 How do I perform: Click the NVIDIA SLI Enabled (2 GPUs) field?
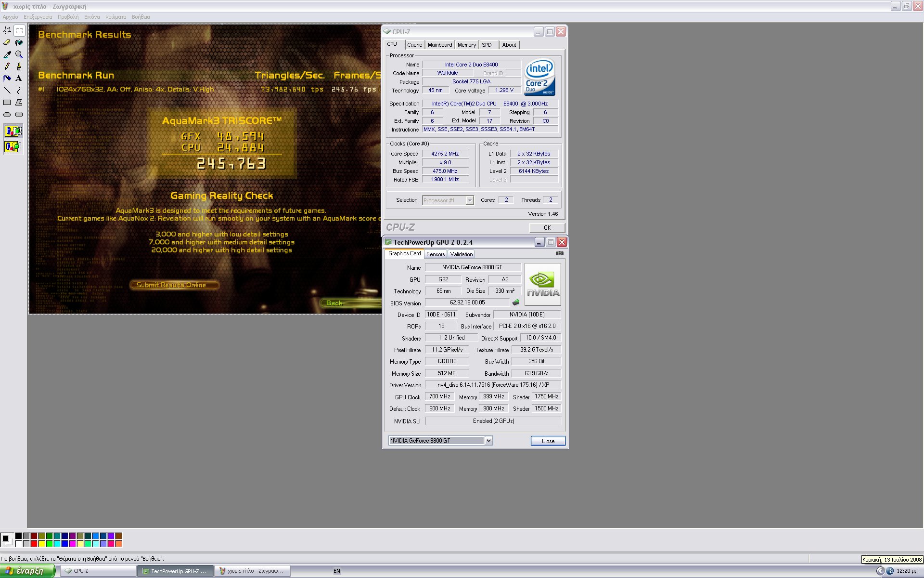click(493, 421)
